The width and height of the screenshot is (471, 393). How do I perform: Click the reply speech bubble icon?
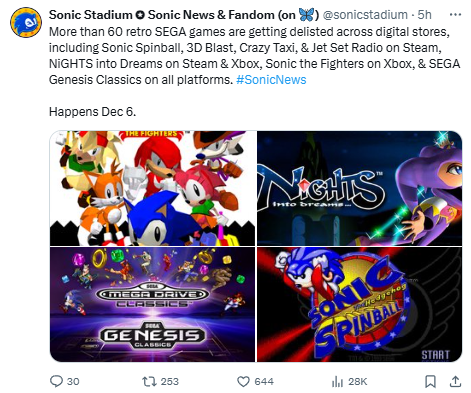pyautogui.click(x=56, y=381)
